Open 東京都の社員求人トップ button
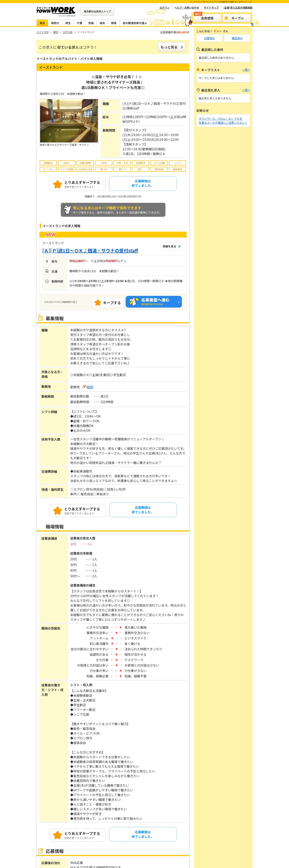Viewport: 289px width, 868px height. click(x=97, y=11)
